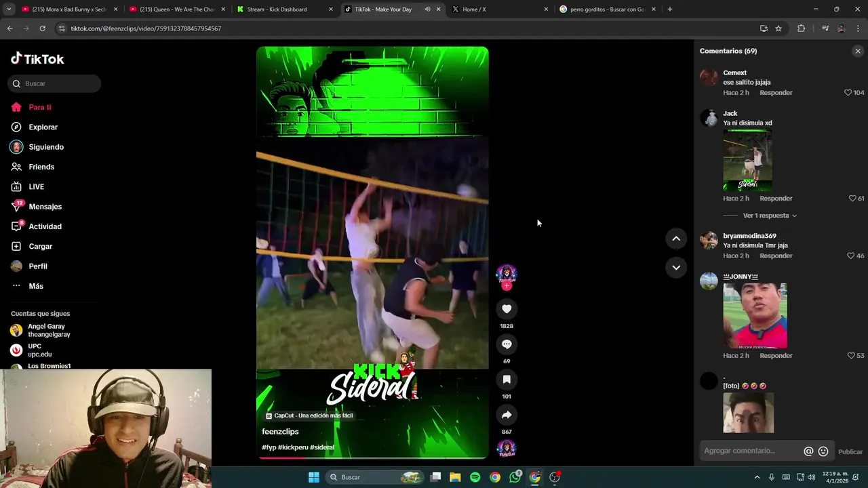Open the media control icon in toolbar
The image size is (868, 488).
825,28
